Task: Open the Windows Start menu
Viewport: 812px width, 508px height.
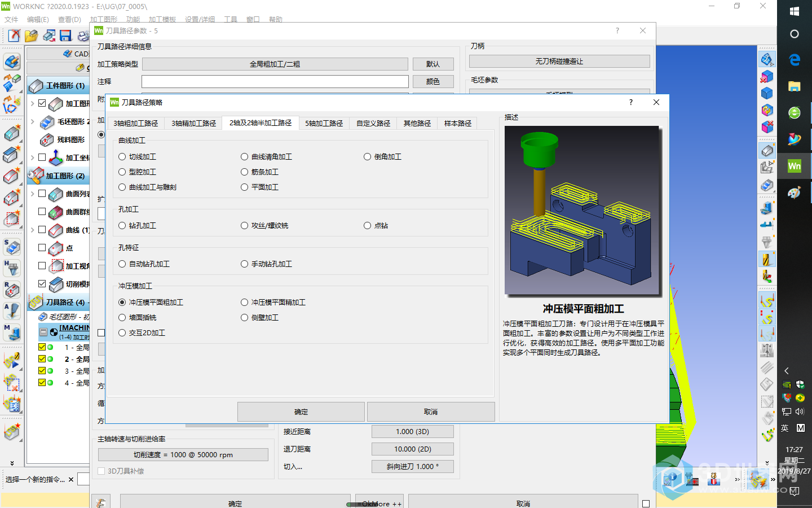Action: point(795,11)
